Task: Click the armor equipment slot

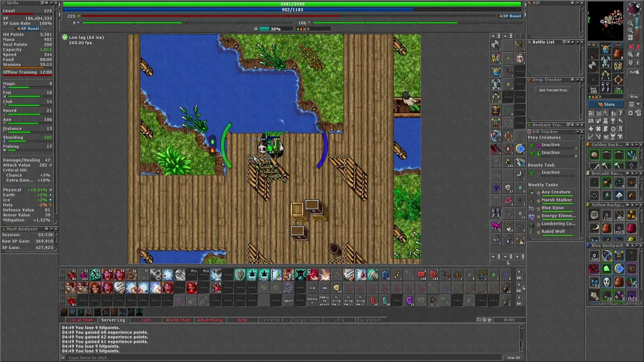Action: [x=606, y=61]
